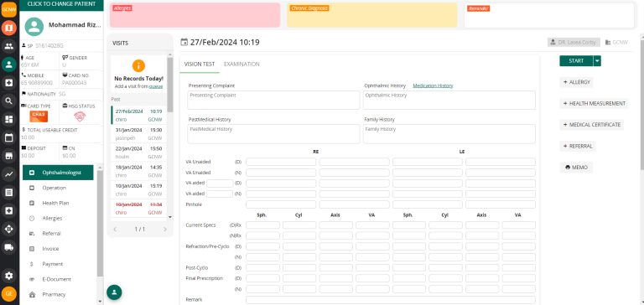Screen dimensions: 644x305
Task: Open the Medication History link
Action: click(x=433, y=85)
